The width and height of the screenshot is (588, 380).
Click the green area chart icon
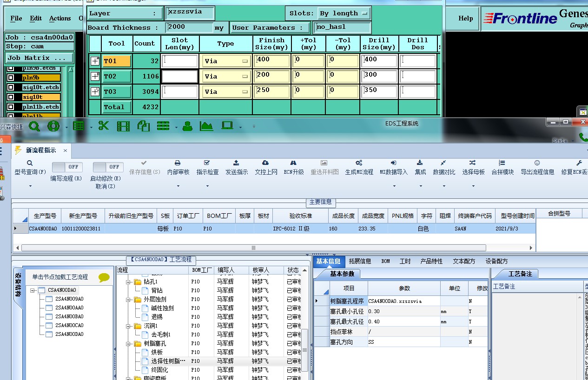206,126
